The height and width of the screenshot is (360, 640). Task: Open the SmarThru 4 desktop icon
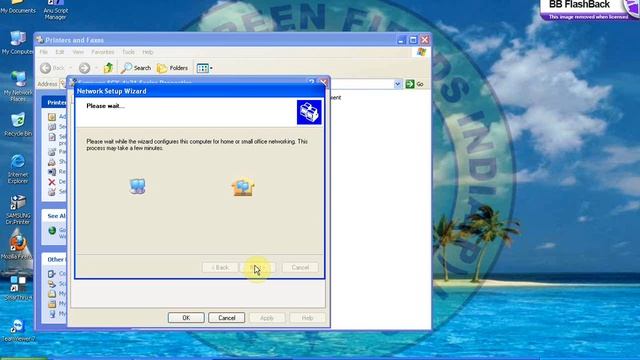(x=18, y=288)
